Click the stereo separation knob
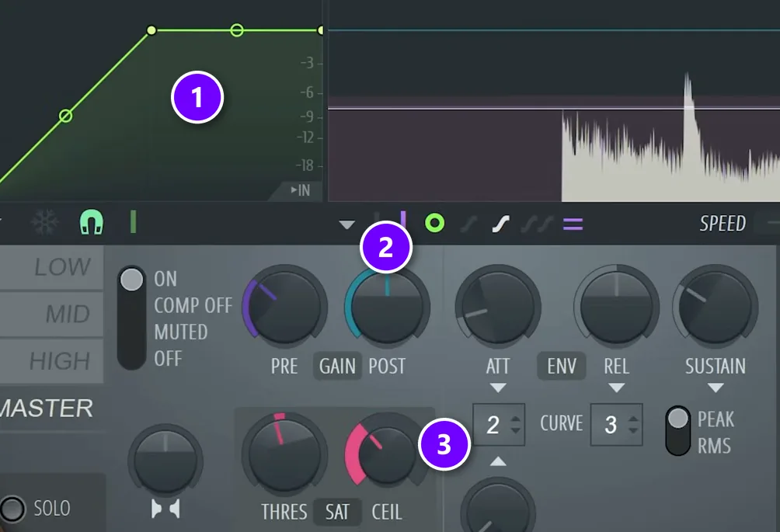This screenshot has height=532, width=780. pyautogui.click(x=165, y=461)
